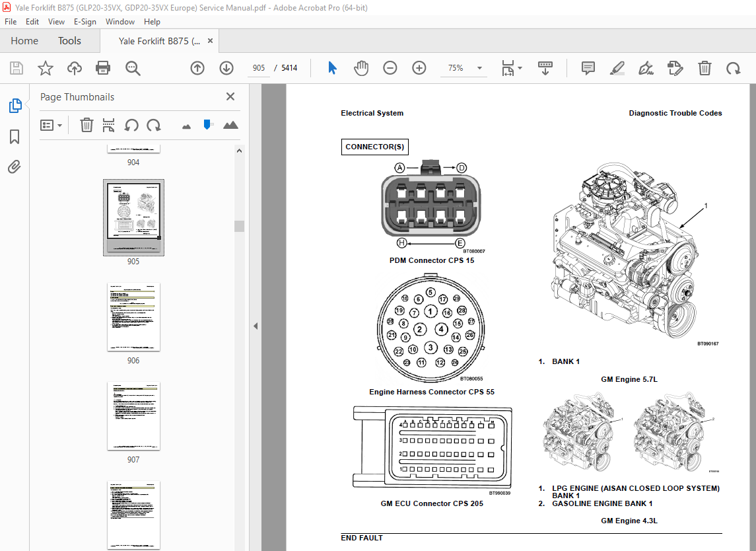Close the Yale Forklift document tab

pyautogui.click(x=210, y=41)
